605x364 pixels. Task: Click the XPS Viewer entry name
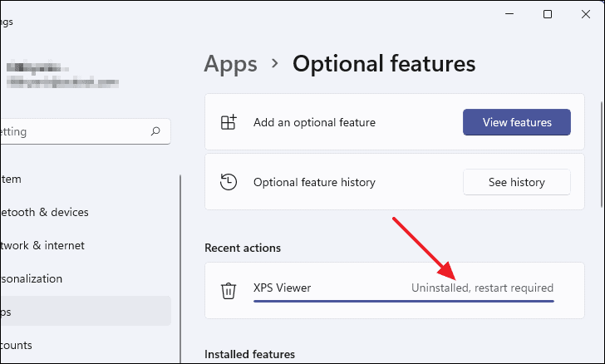[282, 288]
